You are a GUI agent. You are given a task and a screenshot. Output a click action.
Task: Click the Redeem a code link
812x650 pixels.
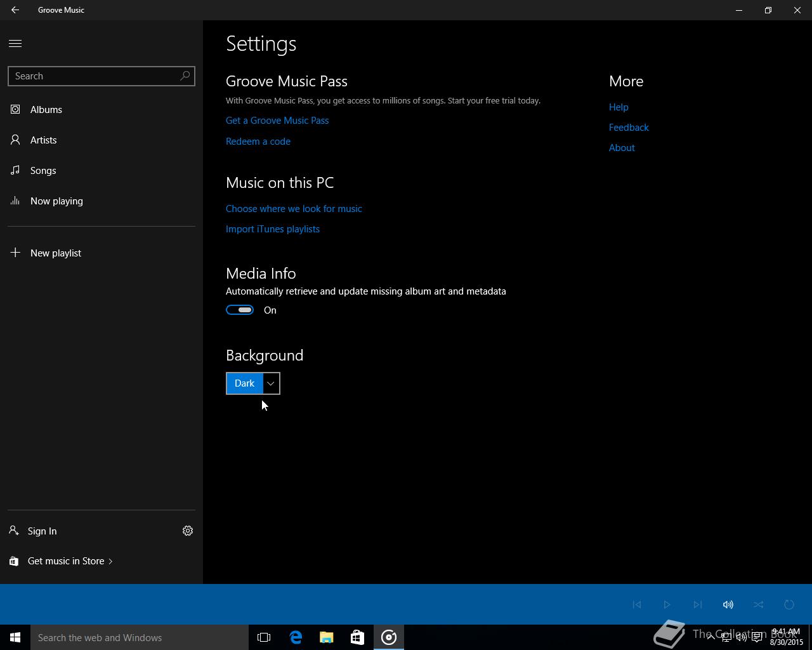tap(258, 142)
